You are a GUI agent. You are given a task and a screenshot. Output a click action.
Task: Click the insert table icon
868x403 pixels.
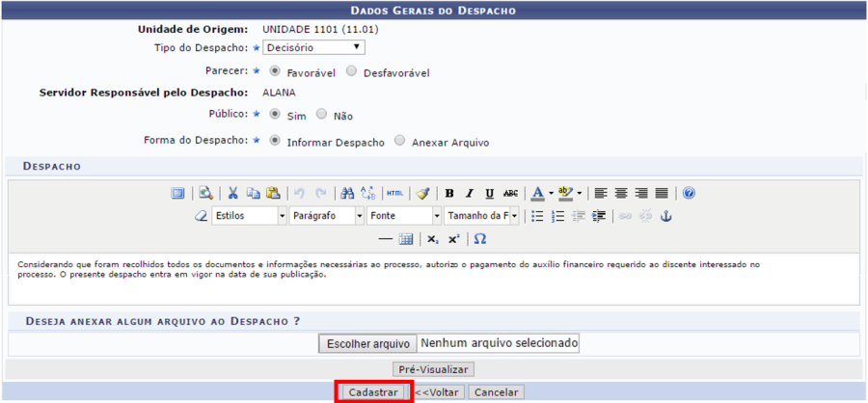pyautogui.click(x=406, y=238)
